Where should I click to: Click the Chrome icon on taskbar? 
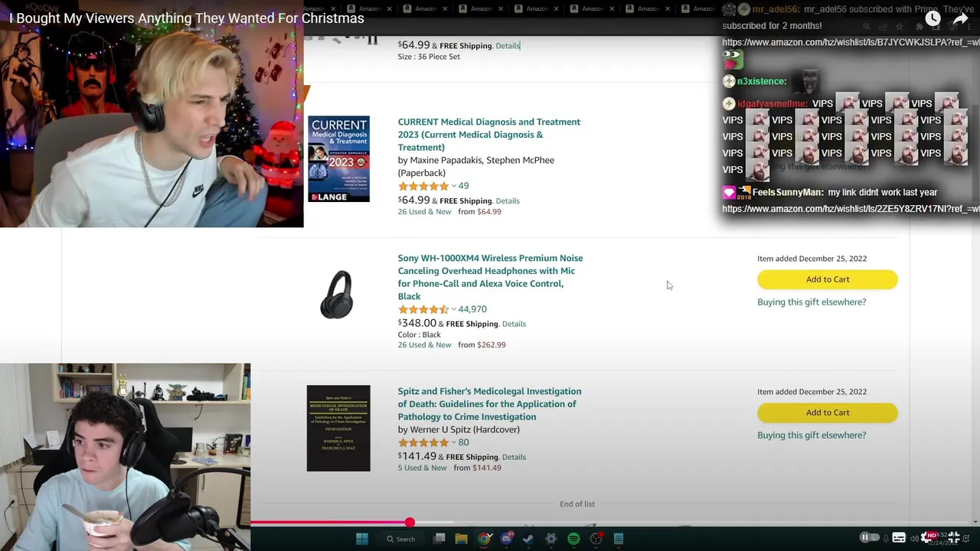click(484, 539)
